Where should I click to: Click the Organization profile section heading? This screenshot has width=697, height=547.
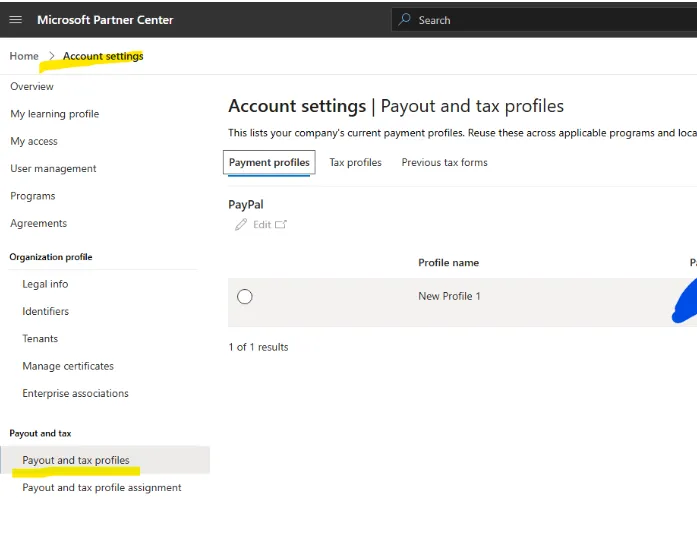[x=51, y=257]
